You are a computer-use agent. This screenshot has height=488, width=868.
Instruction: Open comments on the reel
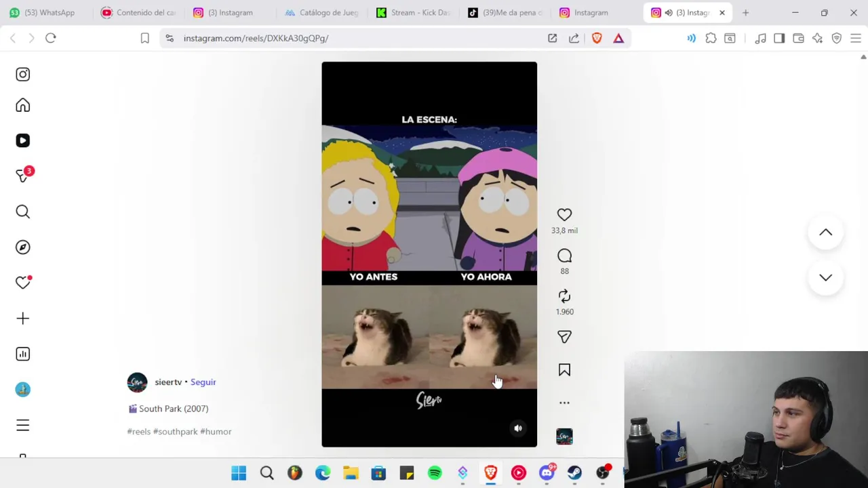tap(564, 256)
